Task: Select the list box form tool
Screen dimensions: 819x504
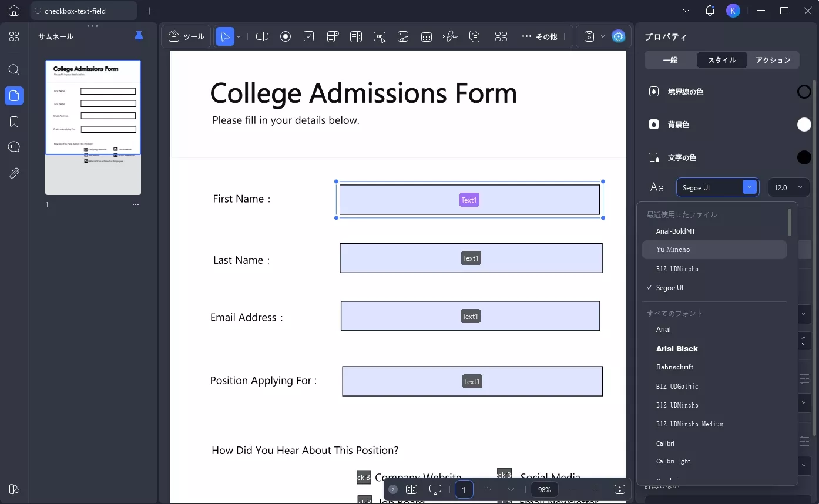Action: (x=356, y=36)
